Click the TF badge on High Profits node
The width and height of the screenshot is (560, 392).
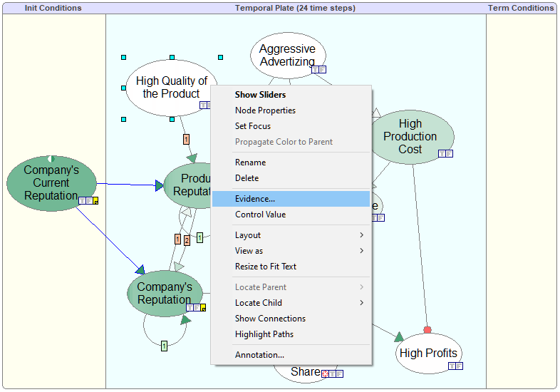click(x=455, y=366)
